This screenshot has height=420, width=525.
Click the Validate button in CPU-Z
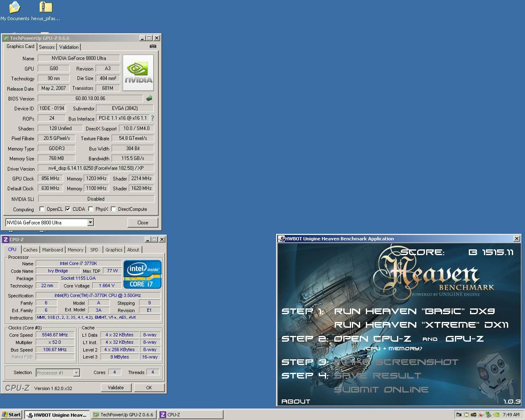click(x=116, y=388)
